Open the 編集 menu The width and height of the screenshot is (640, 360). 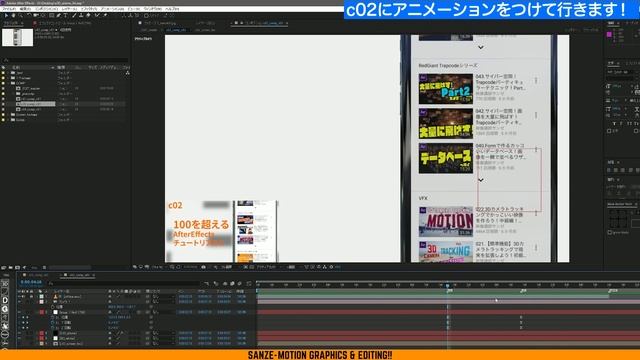click(x=25, y=9)
